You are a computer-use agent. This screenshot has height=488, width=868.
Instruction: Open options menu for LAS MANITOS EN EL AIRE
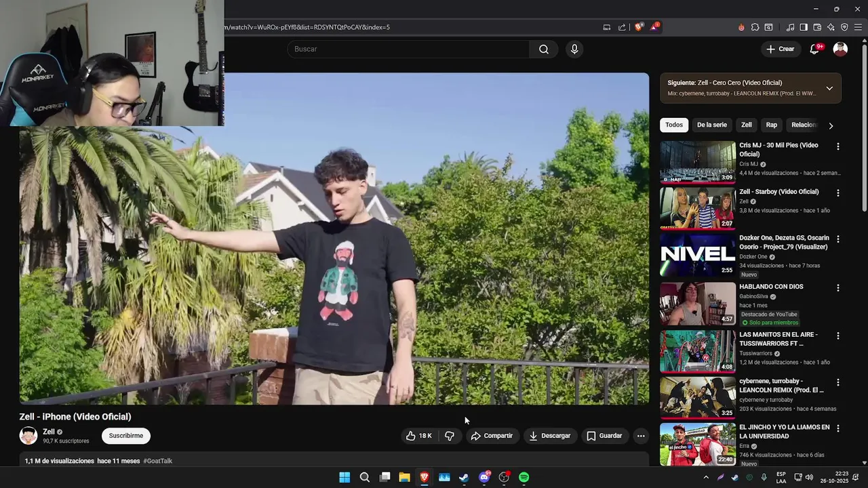click(837, 336)
